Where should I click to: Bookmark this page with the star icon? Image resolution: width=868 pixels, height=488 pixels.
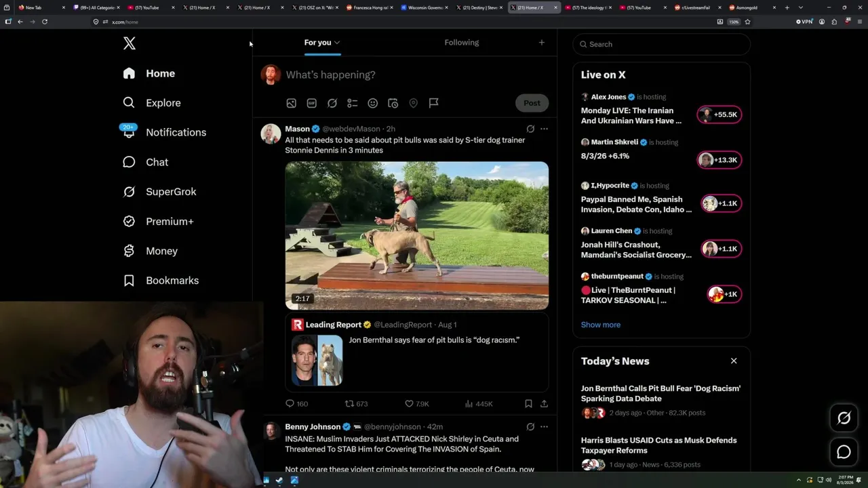click(747, 22)
